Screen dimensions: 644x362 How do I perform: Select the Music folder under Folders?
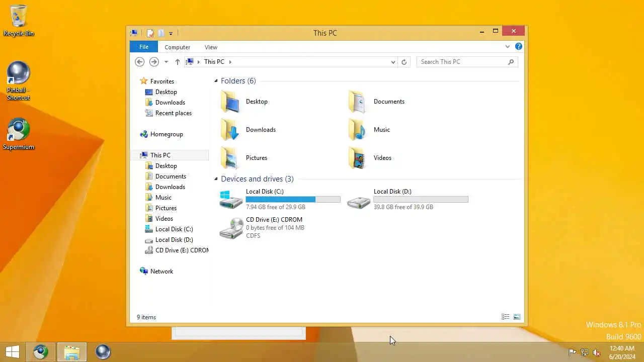(x=369, y=130)
